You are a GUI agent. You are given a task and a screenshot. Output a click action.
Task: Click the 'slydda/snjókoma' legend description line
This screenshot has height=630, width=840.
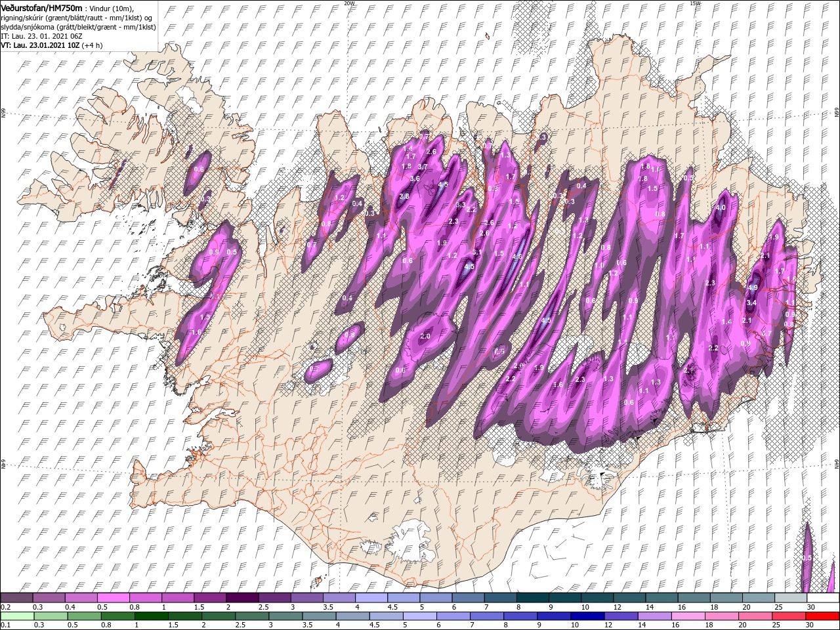point(78,27)
